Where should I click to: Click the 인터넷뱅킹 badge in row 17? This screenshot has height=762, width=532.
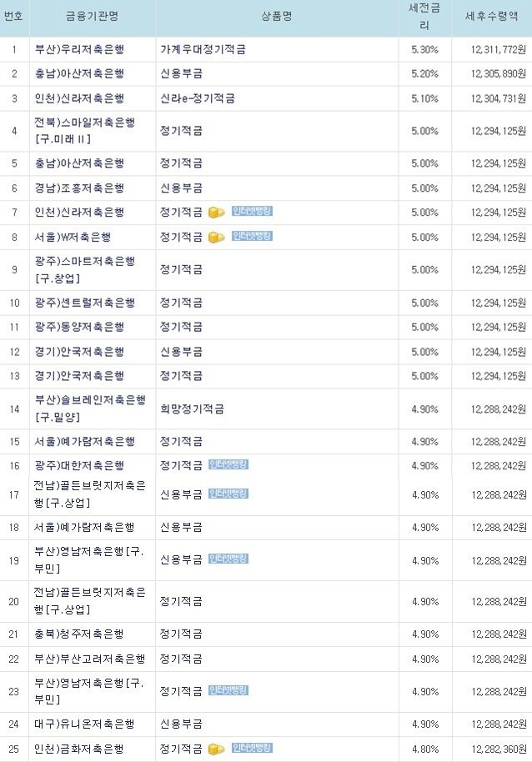[x=228, y=494]
